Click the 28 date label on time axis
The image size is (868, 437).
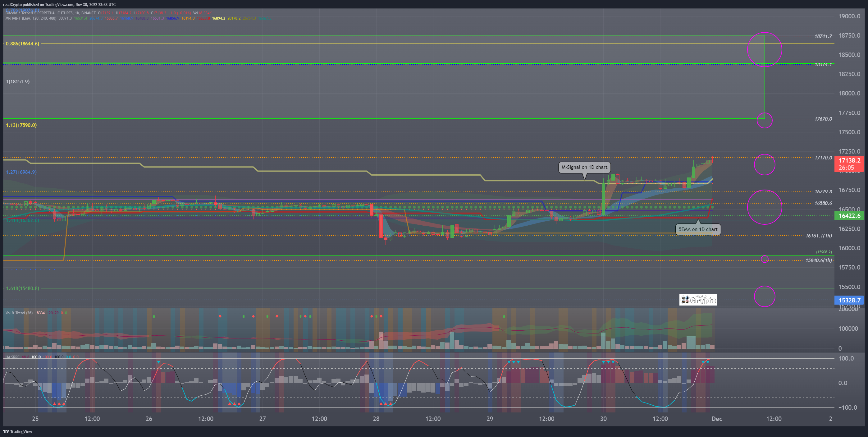pos(376,419)
